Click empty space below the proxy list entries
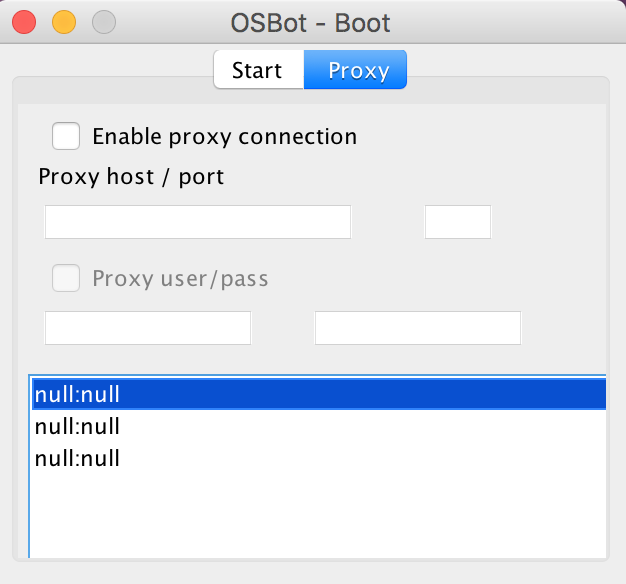The height and width of the screenshot is (584, 626). (x=318, y=515)
